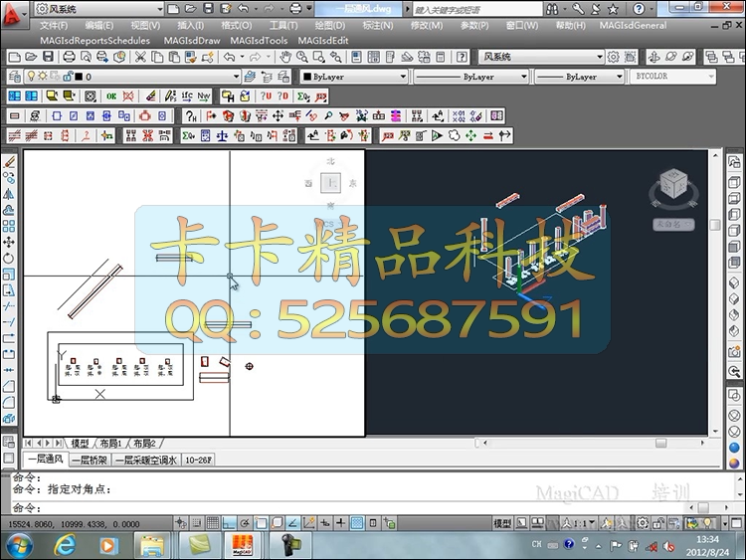Open workspace dropdown in standard toolbar

click(541, 57)
